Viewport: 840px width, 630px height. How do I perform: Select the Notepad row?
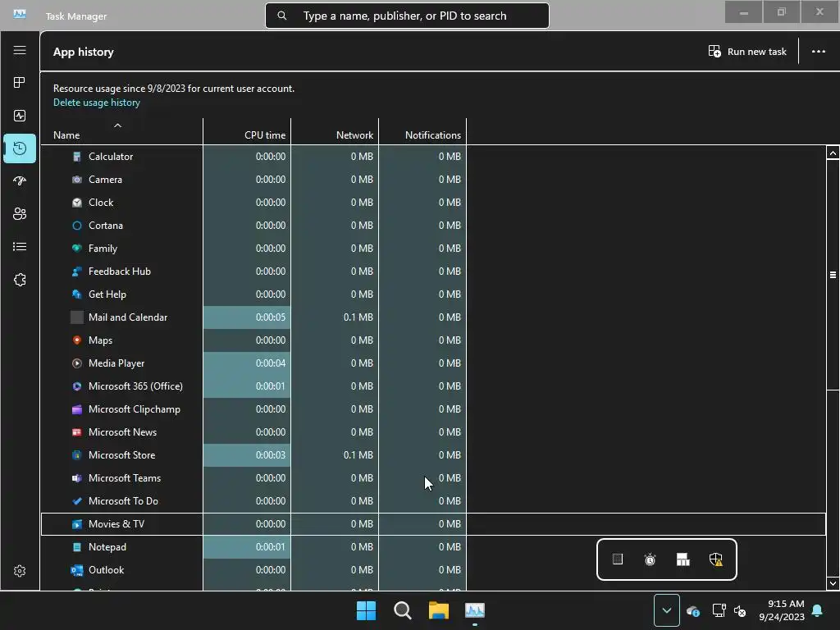(433, 547)
